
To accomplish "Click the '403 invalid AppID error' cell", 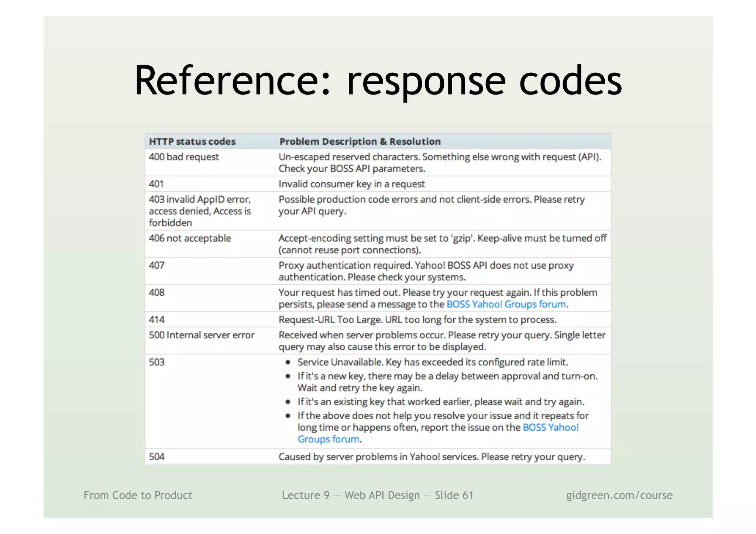I will 200,211.
